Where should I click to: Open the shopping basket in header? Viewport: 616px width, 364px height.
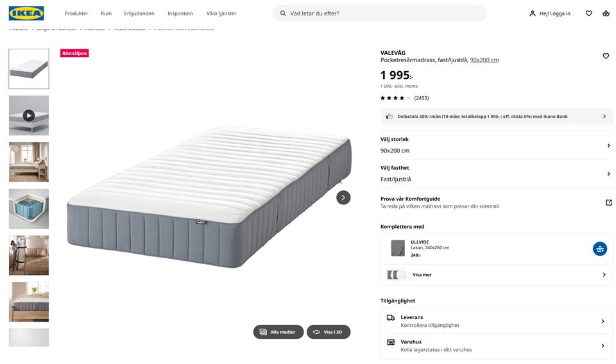point(606,13)
